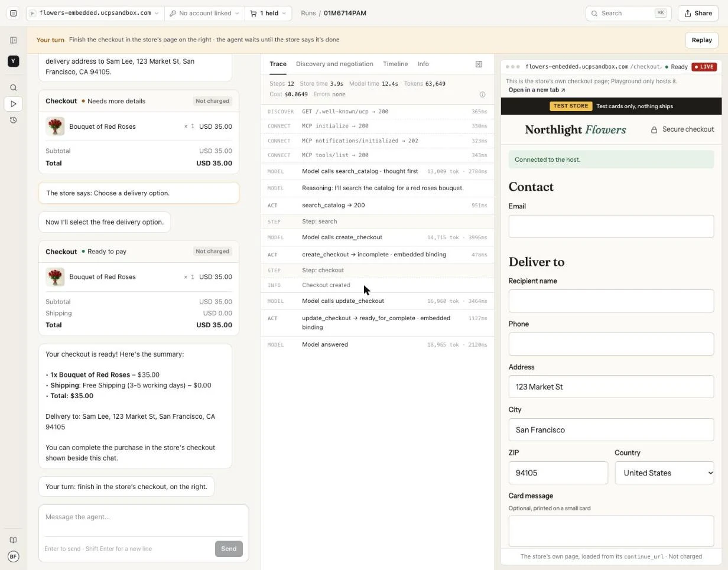Select the GET /.well-known/ucp trace row
Viewport: 728px width, 570px height.
(x=377, y=112)
